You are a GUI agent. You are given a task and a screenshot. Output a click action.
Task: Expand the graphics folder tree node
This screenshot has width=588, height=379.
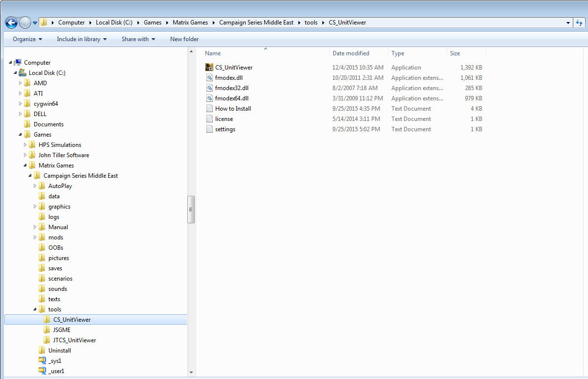tap(35, 207)
